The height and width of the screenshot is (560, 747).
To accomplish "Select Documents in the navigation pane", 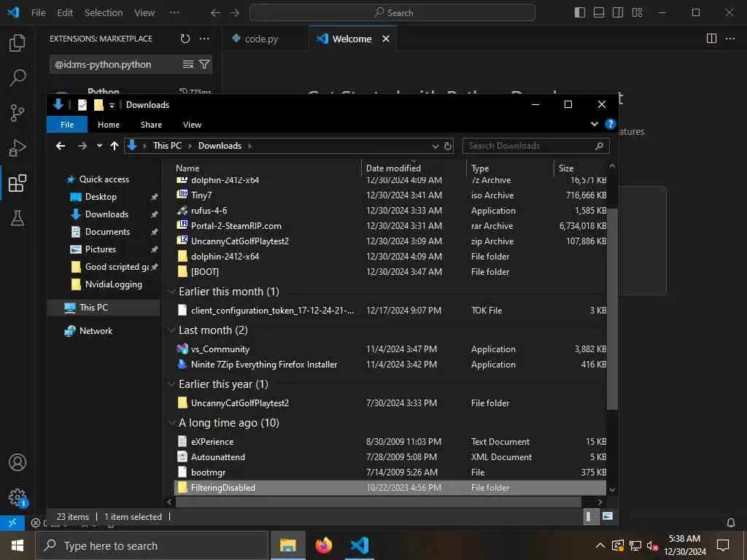I will tap(107, 232).
